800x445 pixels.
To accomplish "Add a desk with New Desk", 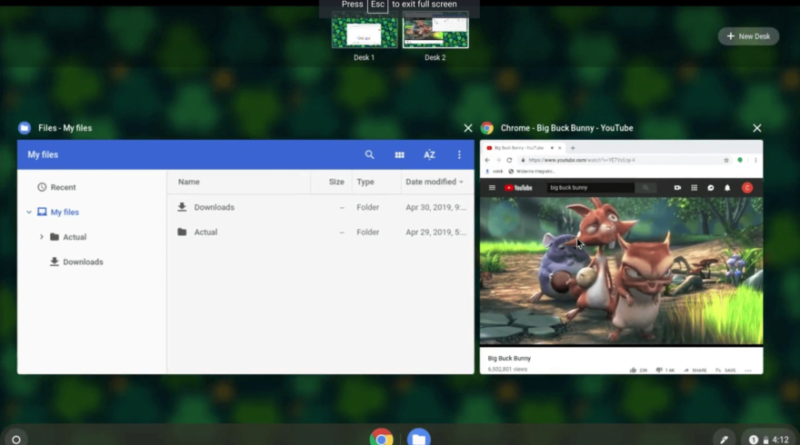I will tap(748, 36).
